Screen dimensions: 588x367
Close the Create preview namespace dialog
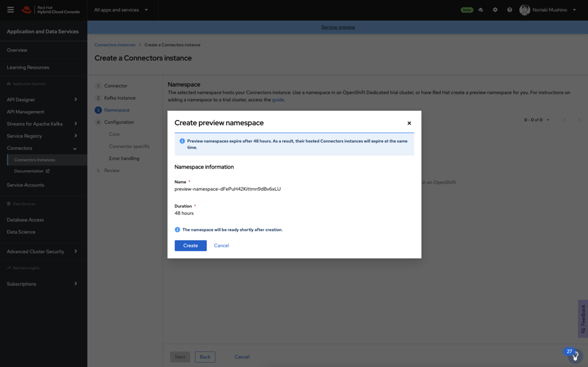[x=409, y=123]
